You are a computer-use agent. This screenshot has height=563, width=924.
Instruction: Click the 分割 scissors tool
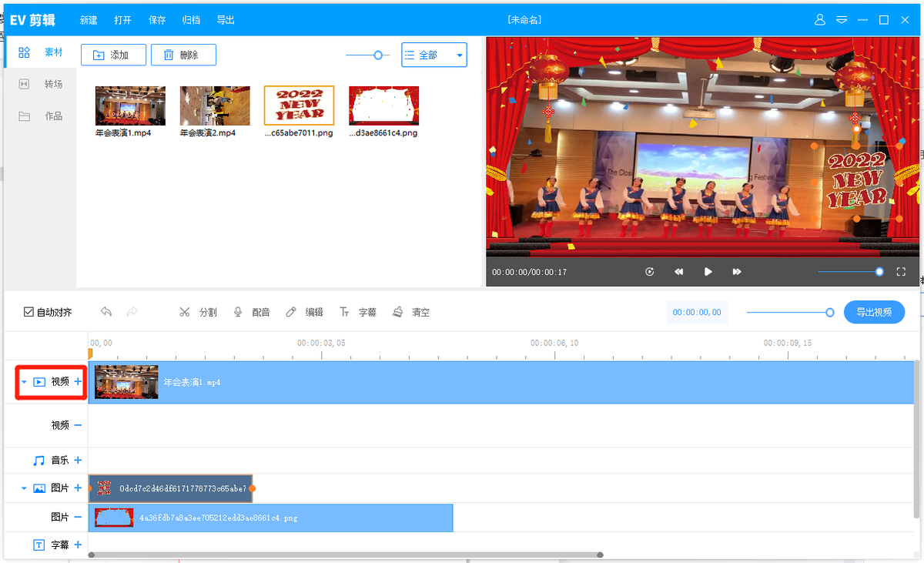click(198, 312)
